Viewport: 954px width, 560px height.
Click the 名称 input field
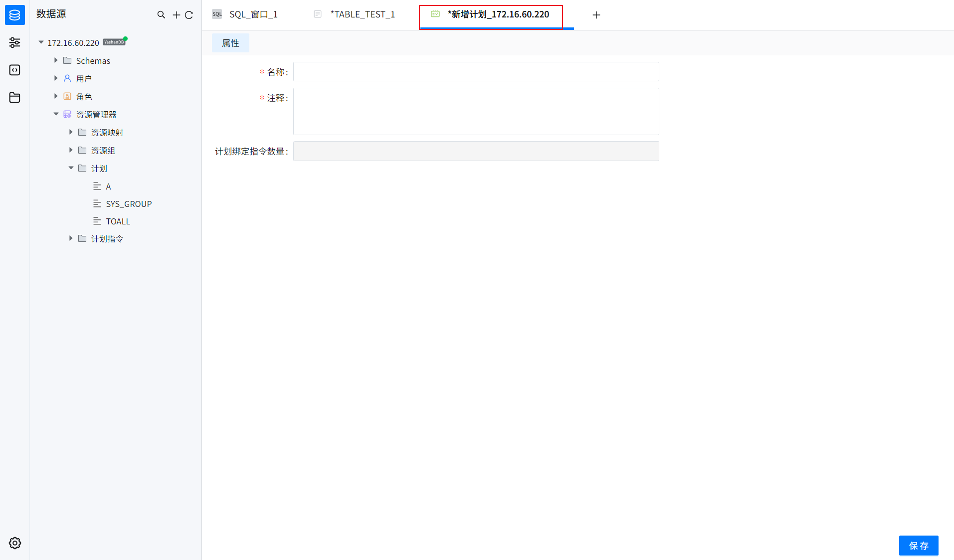coord(475,71)
